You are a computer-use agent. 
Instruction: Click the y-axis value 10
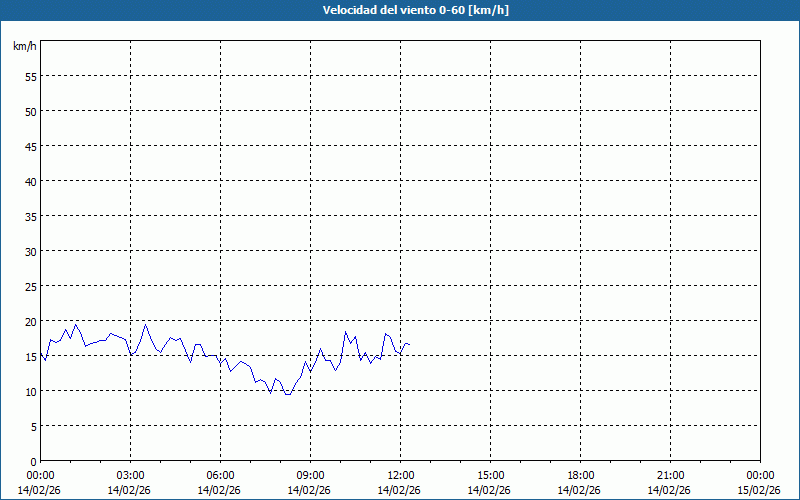click(31, 392)
